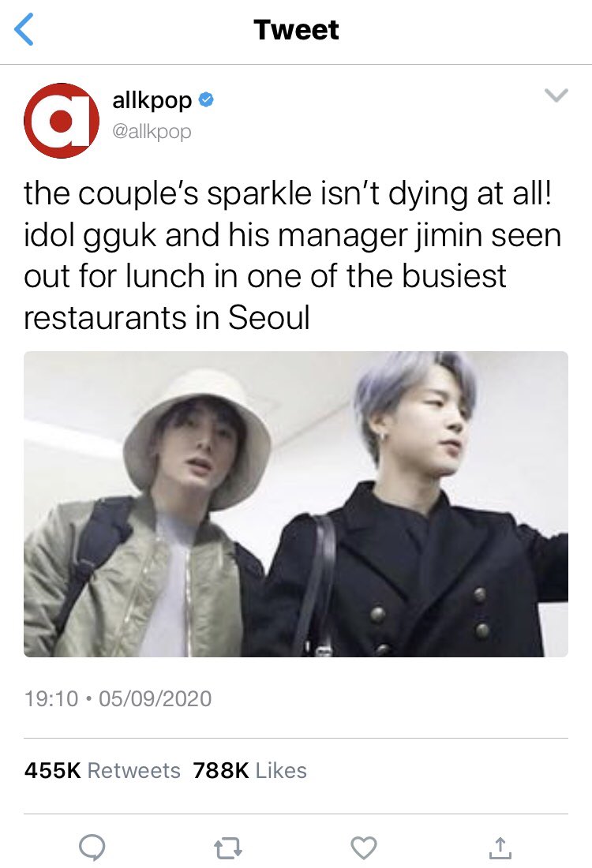View the 455K Retweets list
The width and height of the screenshot is (592, 868).
point(103,770)
